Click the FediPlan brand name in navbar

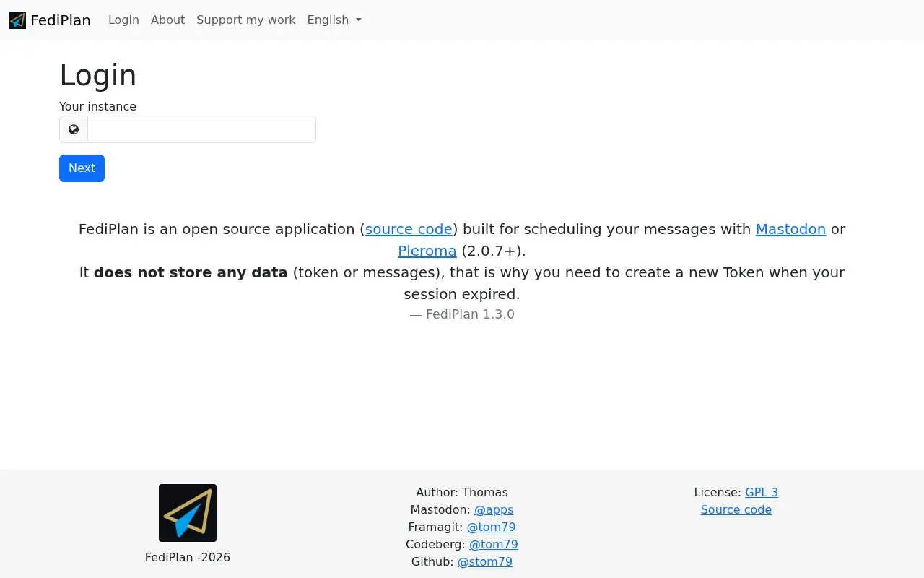tap(61, 20)
